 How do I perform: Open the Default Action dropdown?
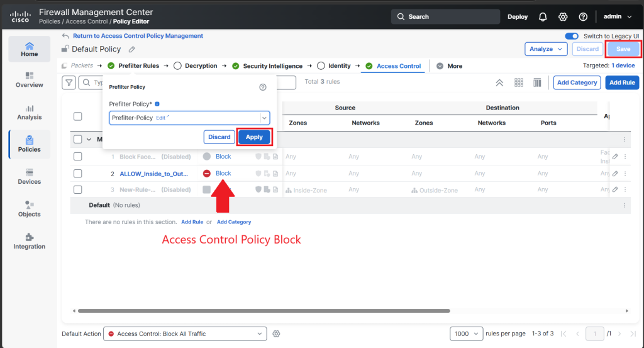185,334
